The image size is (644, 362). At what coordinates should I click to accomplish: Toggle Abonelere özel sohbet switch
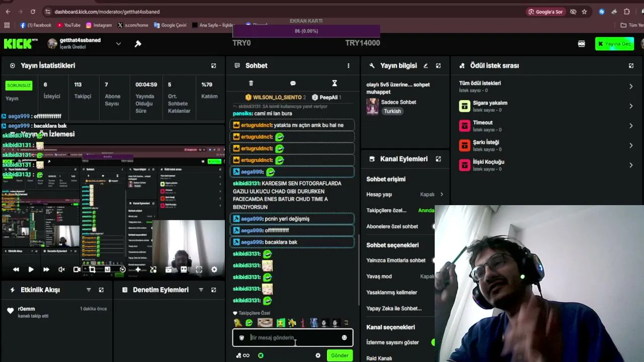pos(434,226)
